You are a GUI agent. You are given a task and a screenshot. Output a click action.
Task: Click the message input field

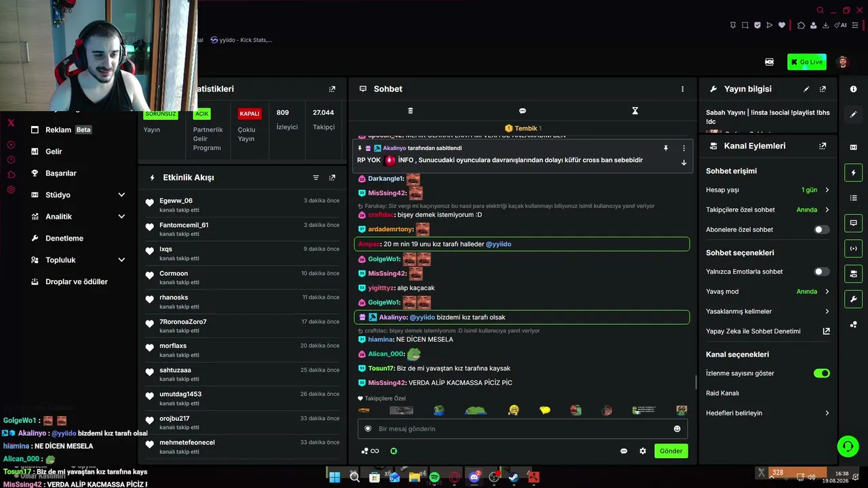pos(523,428)
